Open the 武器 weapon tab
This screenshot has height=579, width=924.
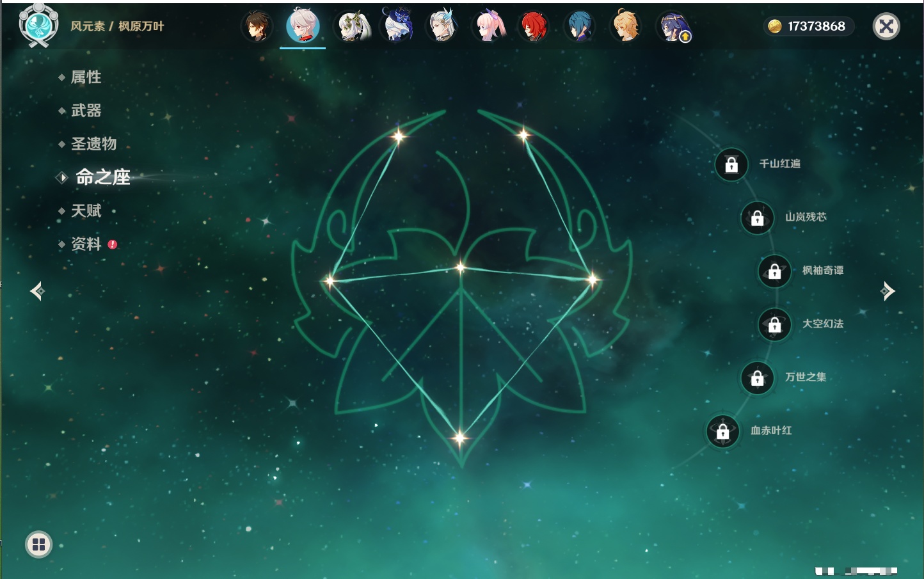pos(86,111)
